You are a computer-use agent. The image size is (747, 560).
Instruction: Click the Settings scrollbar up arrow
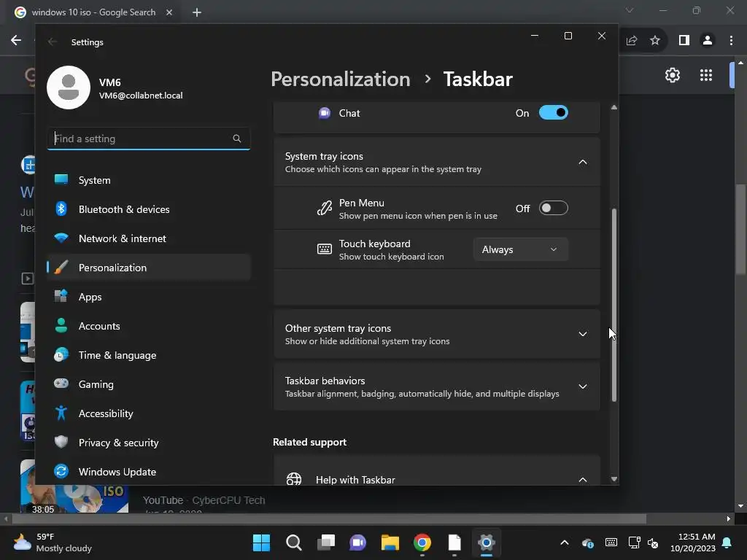tap(614, 108)
